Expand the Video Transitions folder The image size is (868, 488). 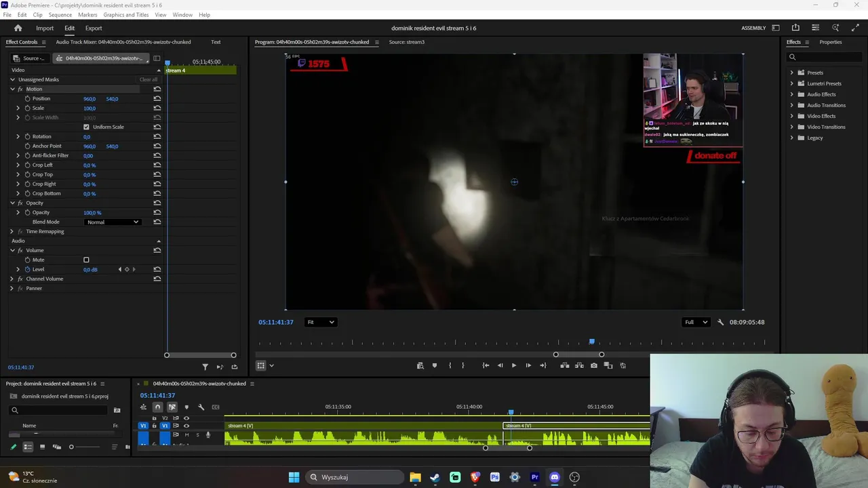coord(791,127)
